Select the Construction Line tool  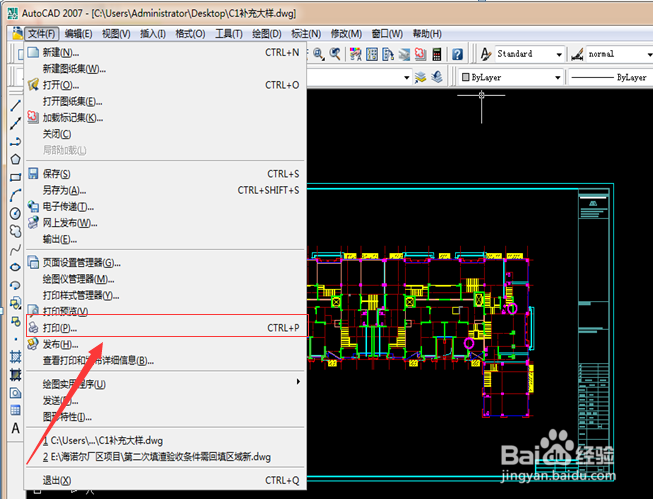coord(15,123)
